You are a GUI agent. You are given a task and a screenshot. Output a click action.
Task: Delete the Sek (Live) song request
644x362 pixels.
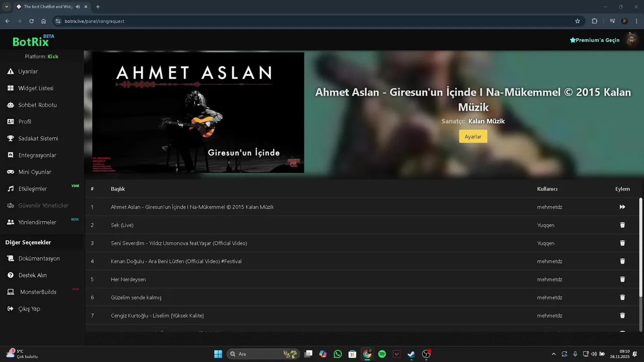(x=622, y=225)
